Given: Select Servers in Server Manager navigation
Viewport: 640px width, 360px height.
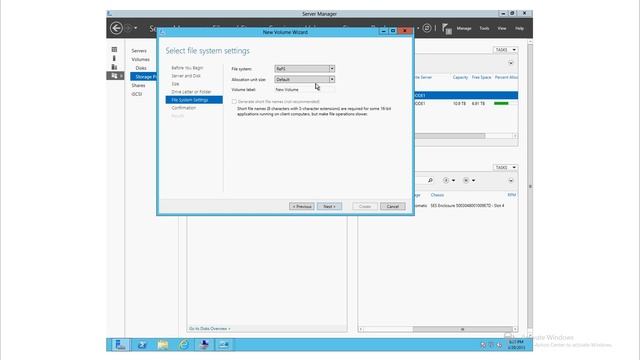Looking at the screenshot, I should click(x=139, y=51).
